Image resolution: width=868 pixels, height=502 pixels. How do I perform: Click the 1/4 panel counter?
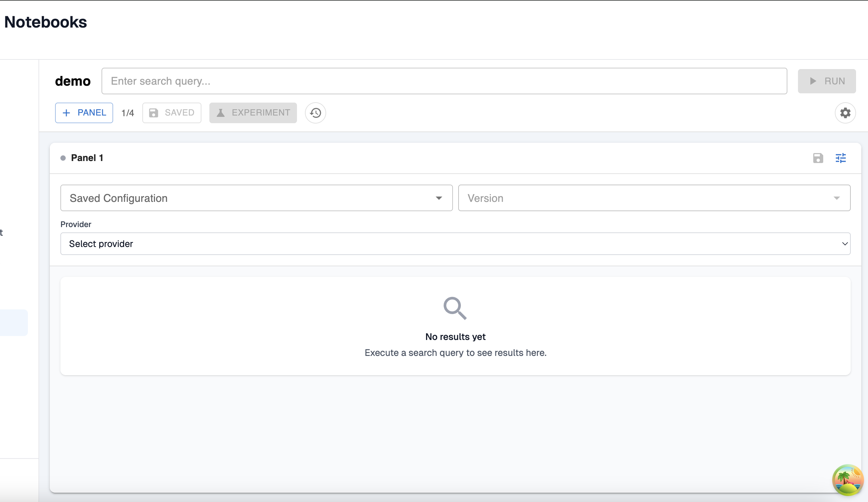(127, 113)
